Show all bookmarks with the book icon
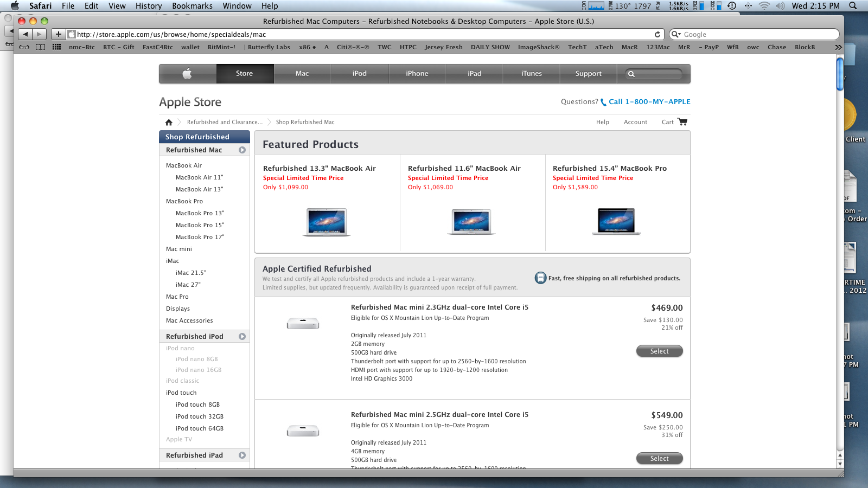This screenshot has width=868, height=488. [41, 47]
